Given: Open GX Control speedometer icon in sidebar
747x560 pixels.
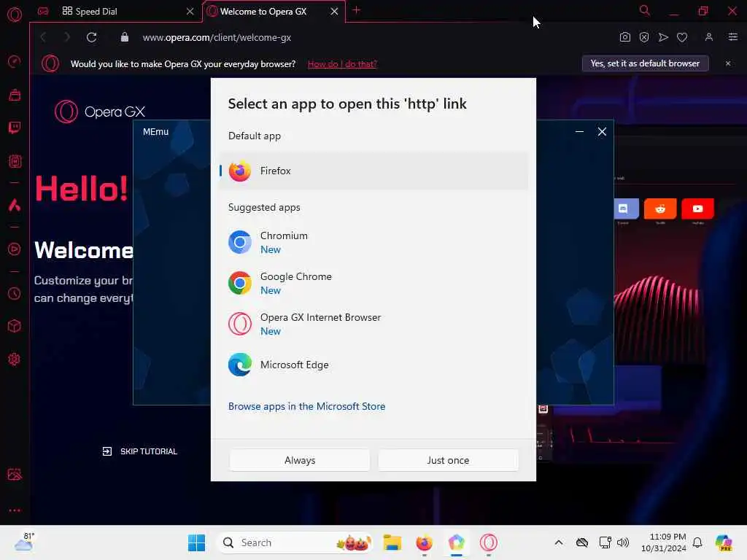Looking at the screenshot, I should (15, 61).
